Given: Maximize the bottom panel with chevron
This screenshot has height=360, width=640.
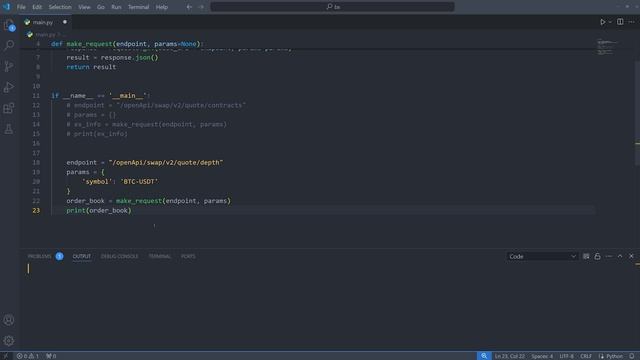Looking at the screenshot, I should point(620,256).
